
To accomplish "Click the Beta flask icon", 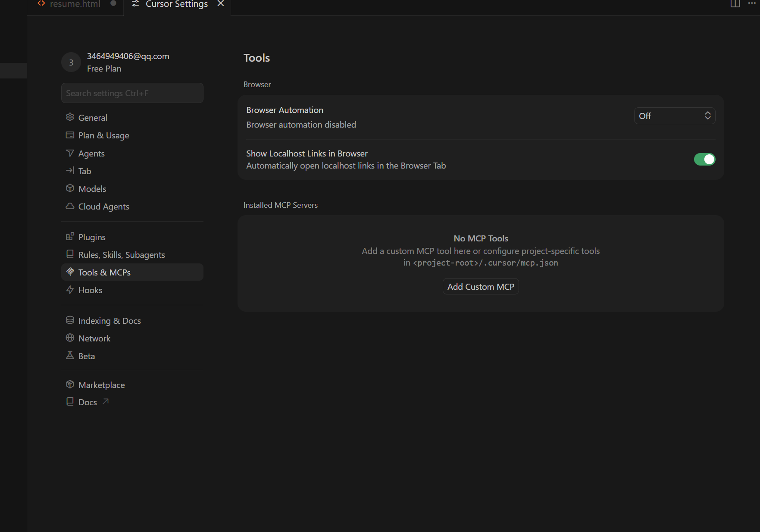I will (x=70, y=356).
